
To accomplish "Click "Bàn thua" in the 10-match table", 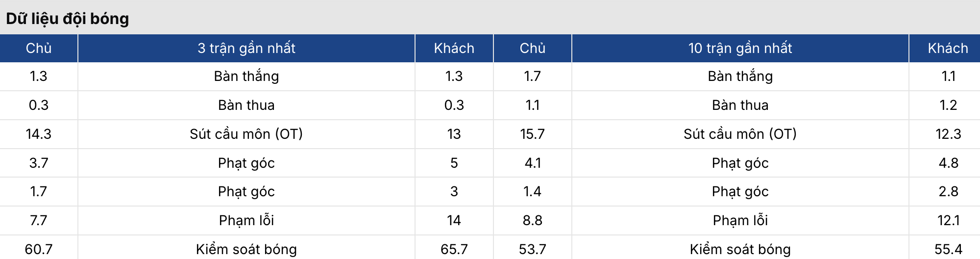I will pos(740,105).
